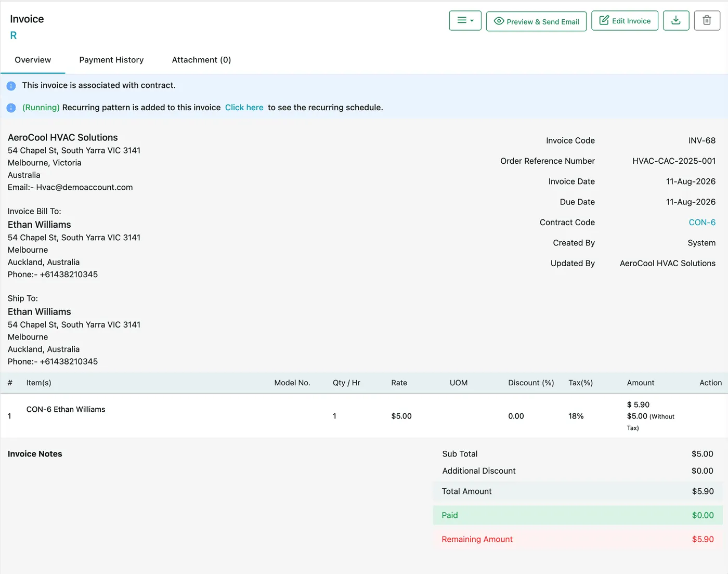Click Ethan Williams under Invoice Bill To
The width and height of the screenshot is (728, 574).
(40, 225)
